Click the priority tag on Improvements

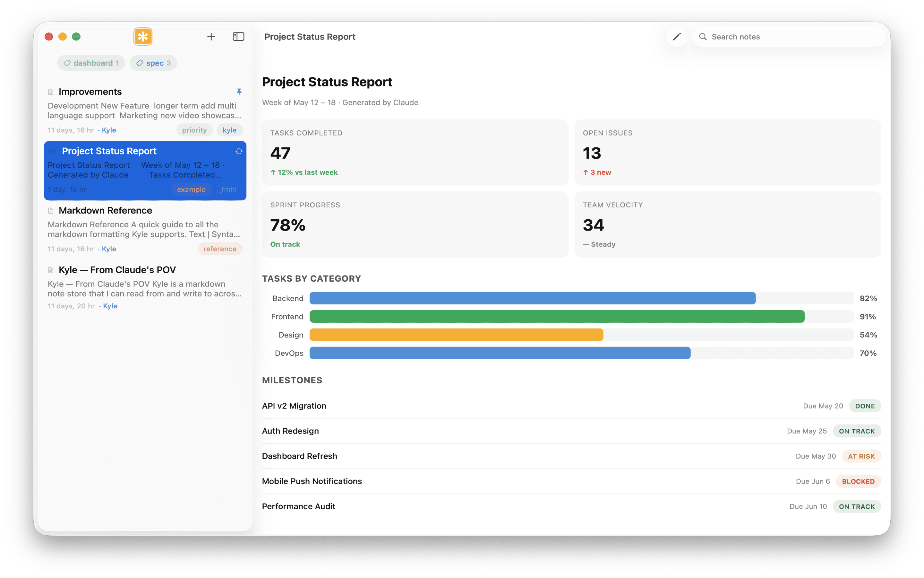click(x=194, y=130)
